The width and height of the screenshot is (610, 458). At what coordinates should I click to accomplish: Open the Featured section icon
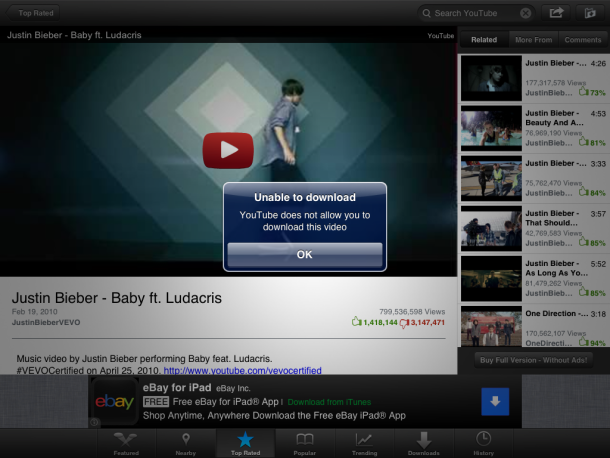[126, 443]
